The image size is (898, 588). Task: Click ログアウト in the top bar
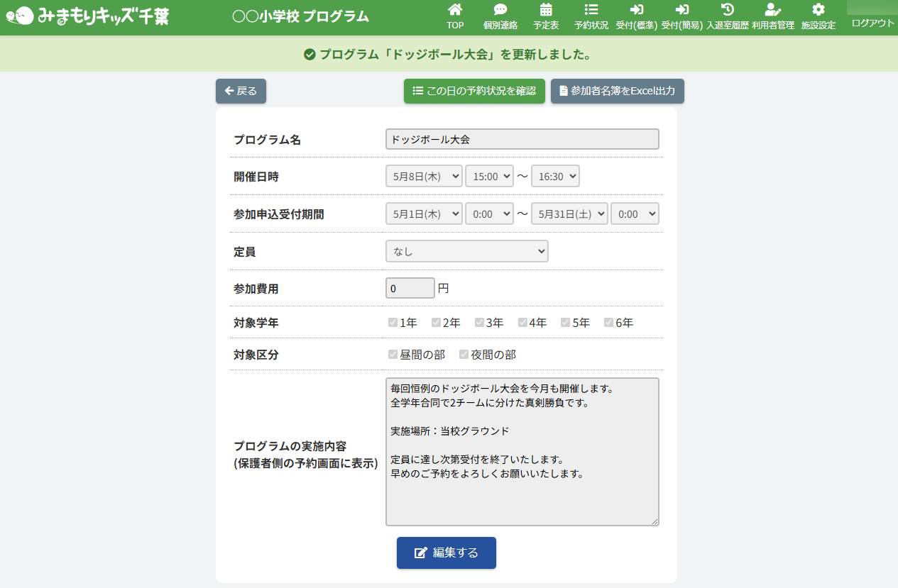[x=872, y=23]
